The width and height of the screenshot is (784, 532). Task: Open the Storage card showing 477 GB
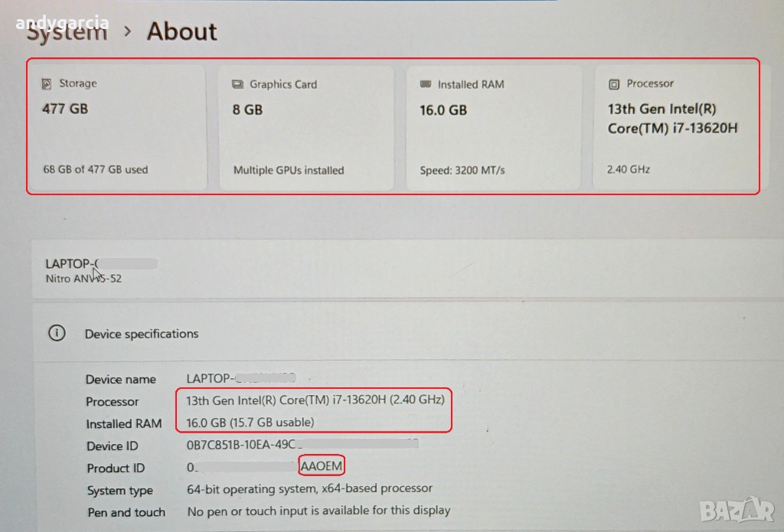coord(116,127)
